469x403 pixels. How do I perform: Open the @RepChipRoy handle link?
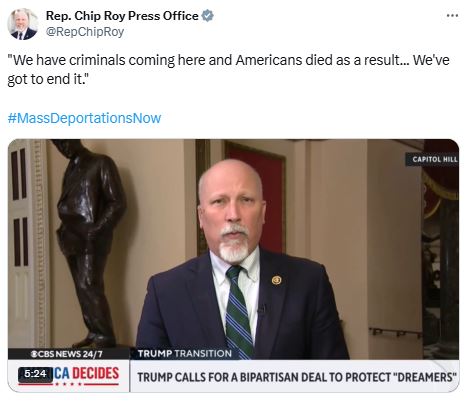(85, 32)
